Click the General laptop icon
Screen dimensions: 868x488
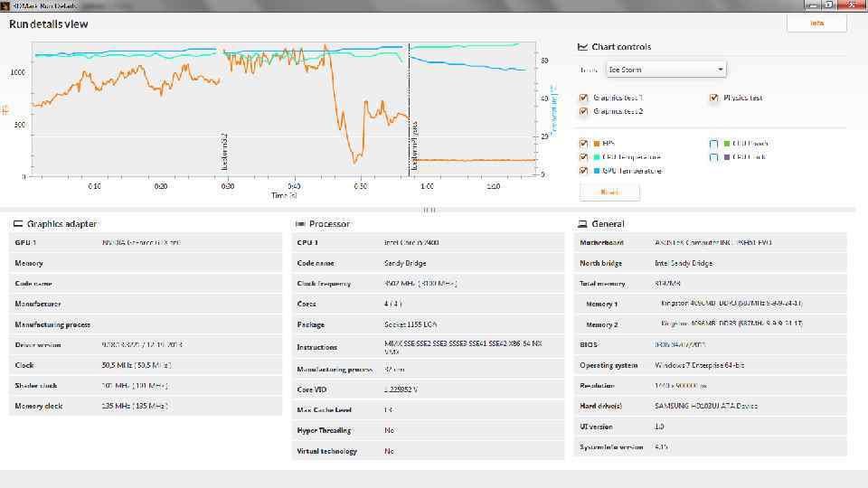[582, 223]
